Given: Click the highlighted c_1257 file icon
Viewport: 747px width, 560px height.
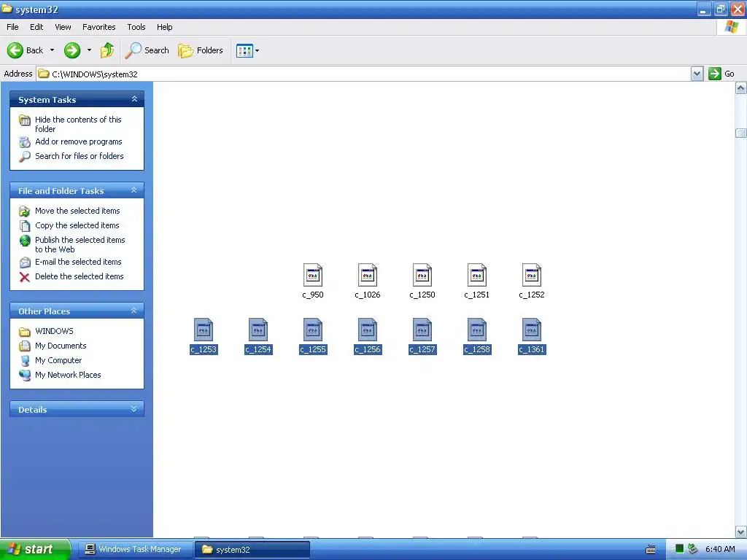Looking at the screenshot, I should click(x=422, y=330).
